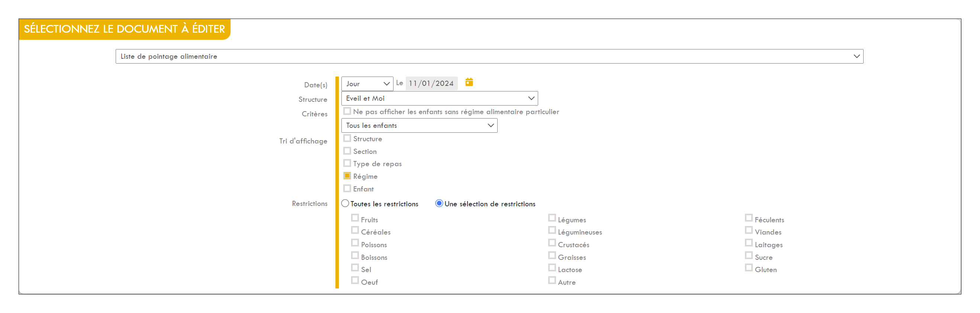Viewport: 980px width, 313px height.
Task: Select Une sélection de restrictions radio button
Action: click(x=439, y=203)
